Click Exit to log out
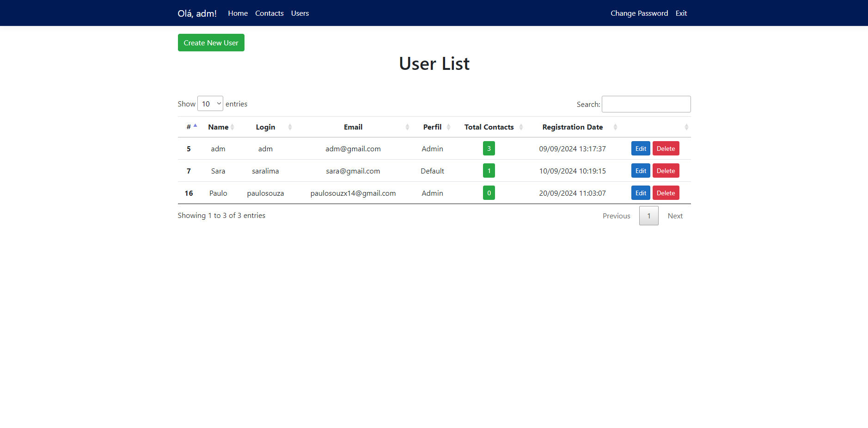The width and height of the screenshot is (868, 428). pyautogui.click(x=681, y=13)
